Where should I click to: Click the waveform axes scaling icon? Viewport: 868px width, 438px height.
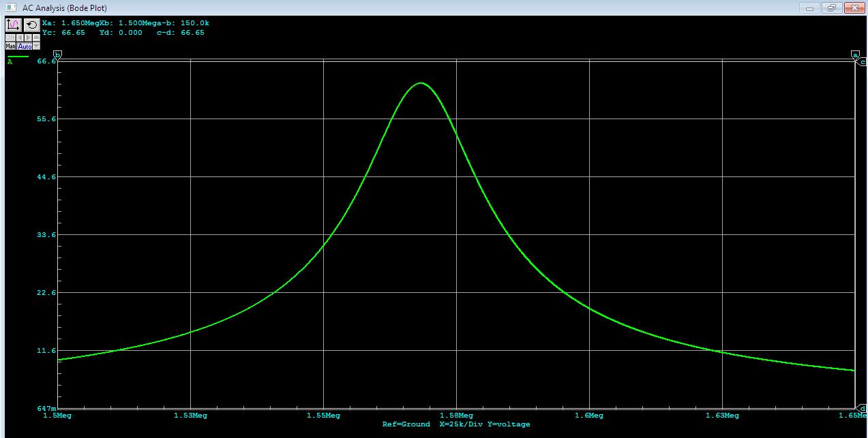[x=14, y=25]
